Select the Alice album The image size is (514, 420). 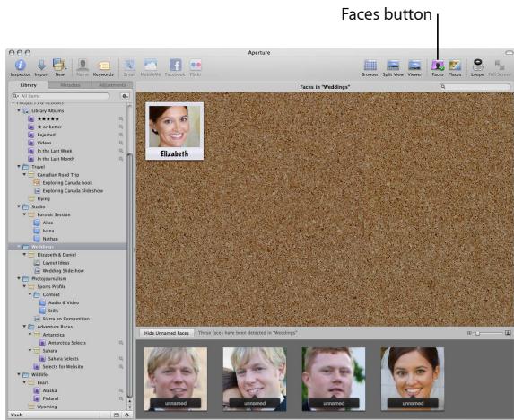[x=48, y=223]
